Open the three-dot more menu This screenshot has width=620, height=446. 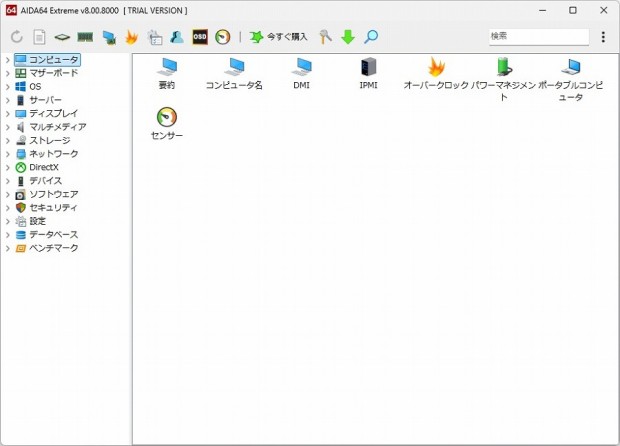tap(603, 37)
